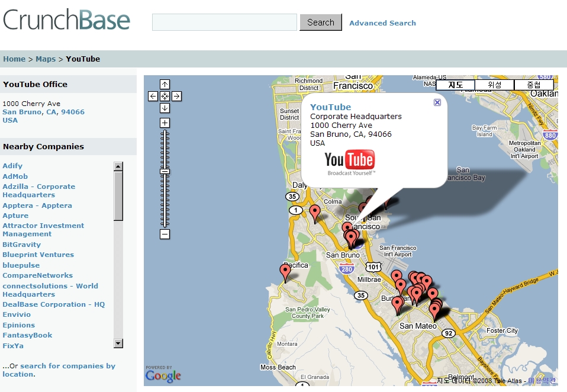The height and width of the screenshot is (392, 567).
Task: Open connectsolutions - World Headquarters link
Action: pos(50,290)
